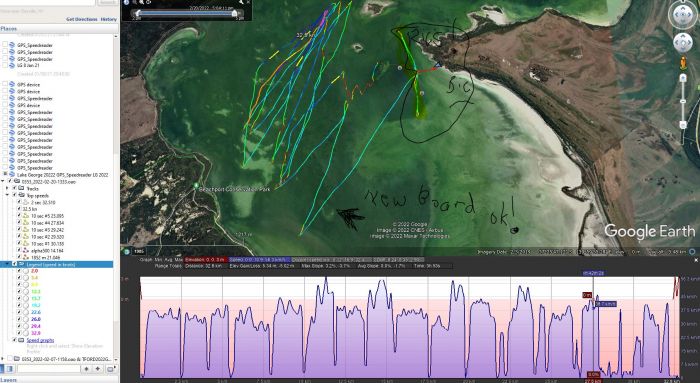Click the Places panel search input field
Viewport: 700px width, 383px height.
click(48, 369)
